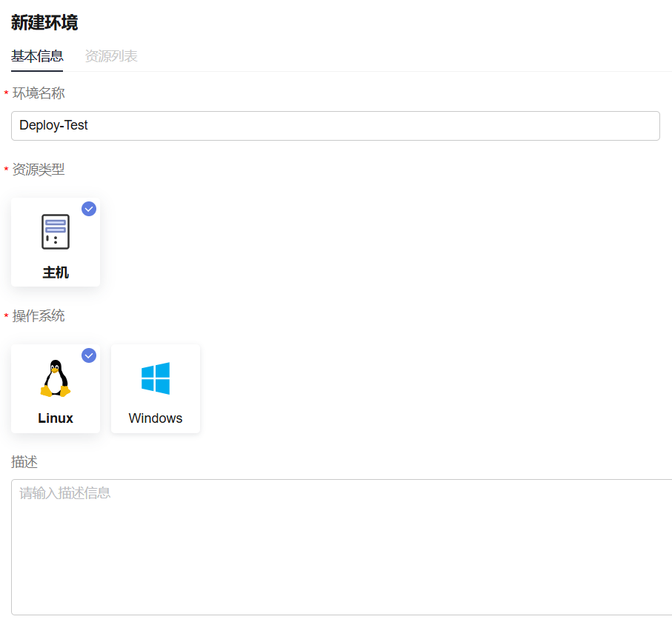Click the server host icon
This screenshot has height=622, width=672.
click(x=56, y=231)
